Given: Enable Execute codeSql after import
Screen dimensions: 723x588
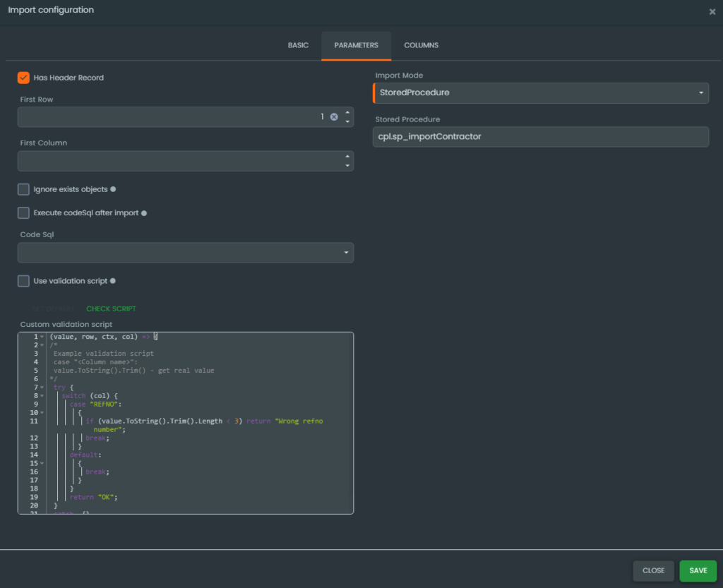Looking at the screenshot, I should click(x=23, y=213).
